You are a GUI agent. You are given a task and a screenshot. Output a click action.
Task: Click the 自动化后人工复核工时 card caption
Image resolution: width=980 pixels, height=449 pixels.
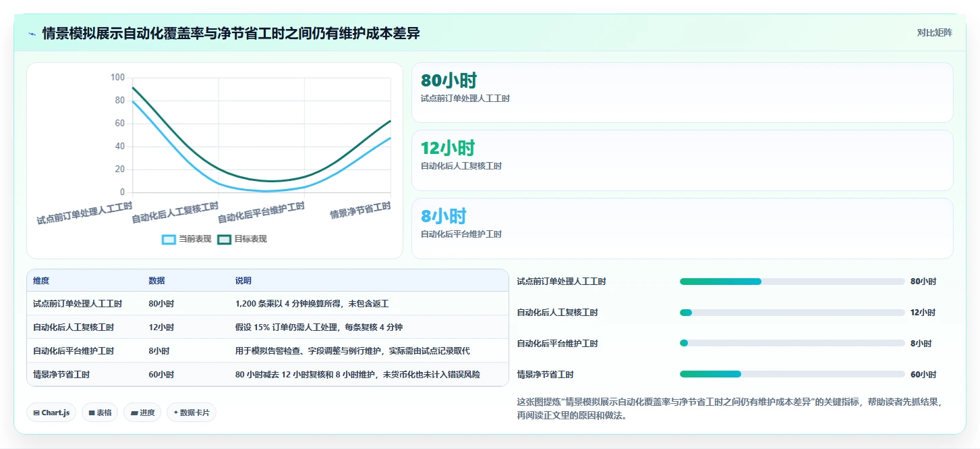[x=461, y=166]
